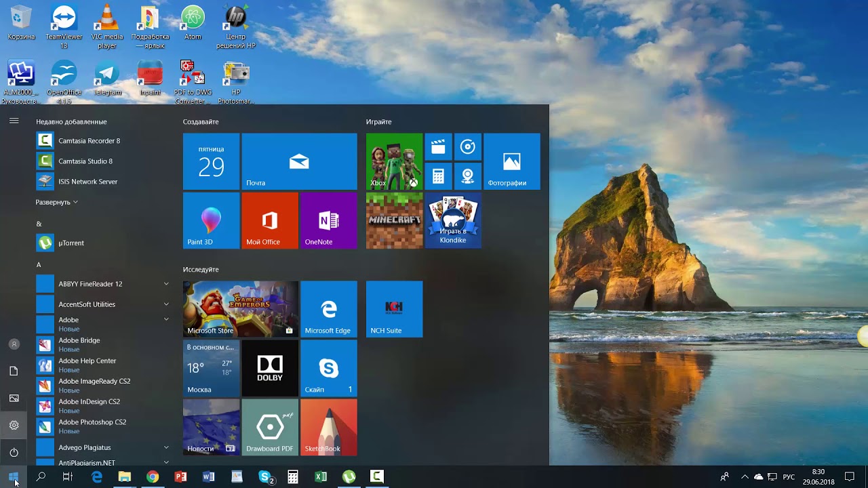Open Documents from the Start sidebar
The height and width of the screenshot is (488, 868).
[14, 371]
